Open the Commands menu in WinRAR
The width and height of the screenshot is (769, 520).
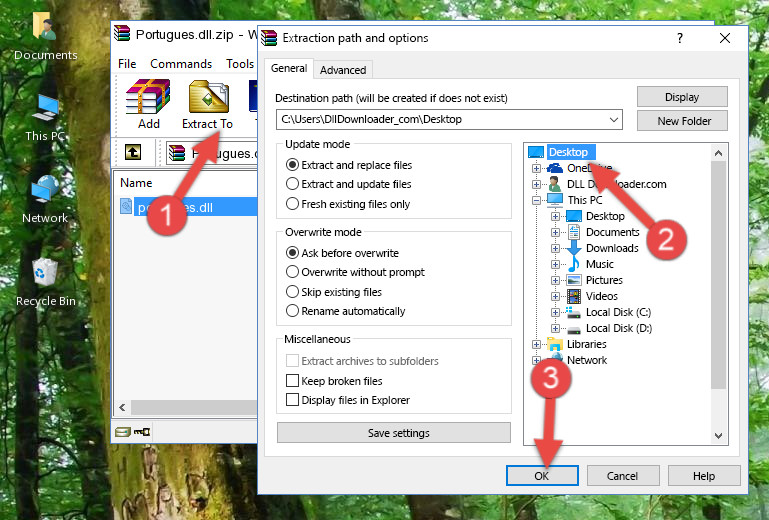click(181, 64)
